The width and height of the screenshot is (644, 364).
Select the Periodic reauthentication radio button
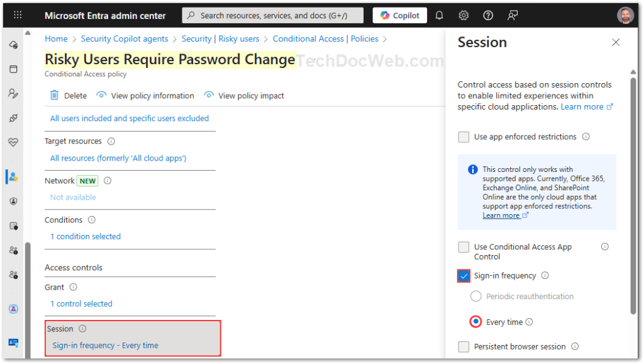(x=476, y=297)
